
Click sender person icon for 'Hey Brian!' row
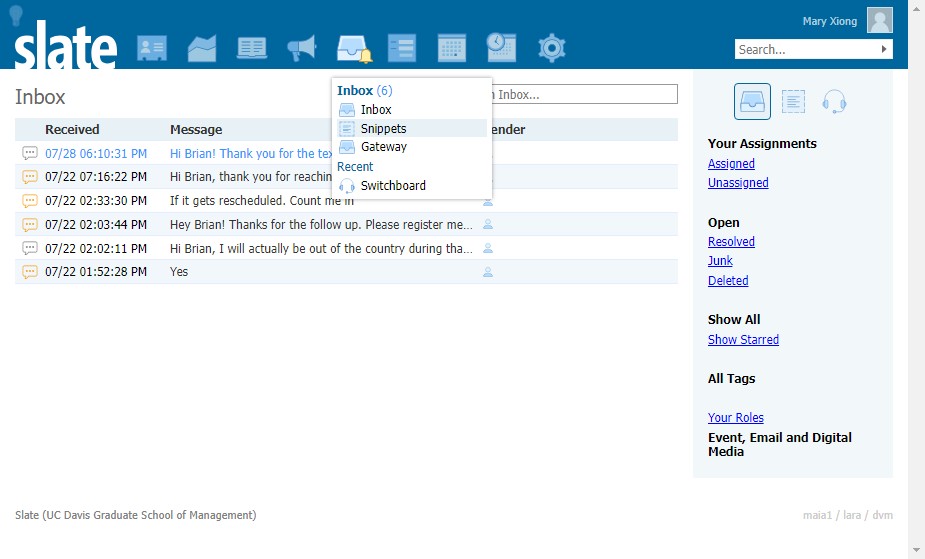[x=488, y=224]
